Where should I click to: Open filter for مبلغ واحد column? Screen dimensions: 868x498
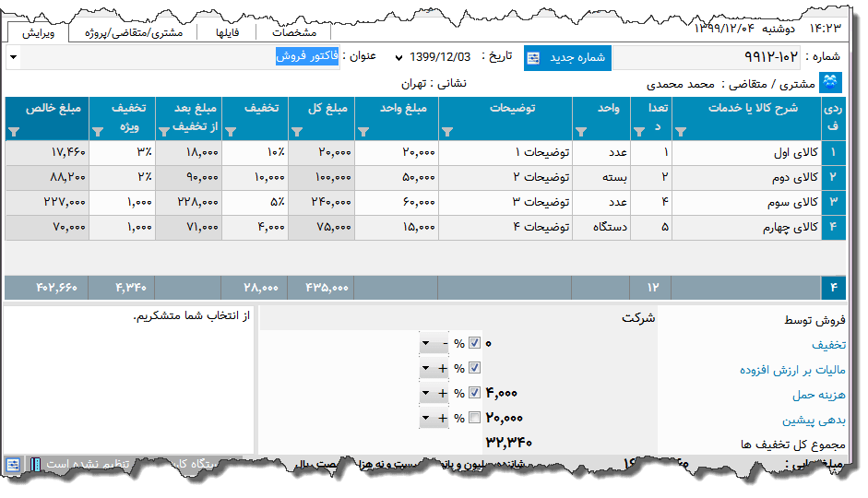pos(363,132)
